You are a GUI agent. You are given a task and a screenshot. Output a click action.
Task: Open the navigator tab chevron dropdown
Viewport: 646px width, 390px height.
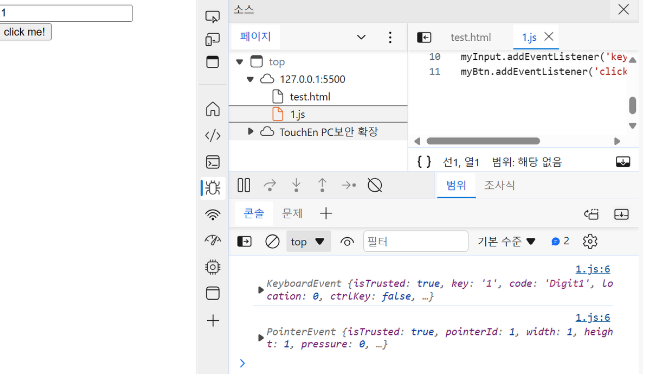click(361, 37)
